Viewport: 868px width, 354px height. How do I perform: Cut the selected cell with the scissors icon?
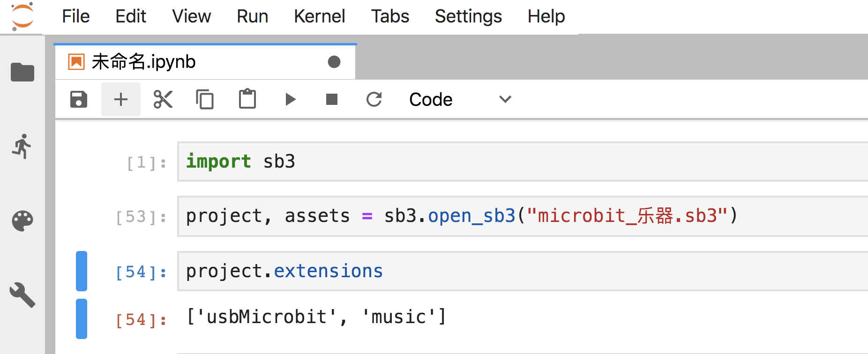(x=163, y=99)
